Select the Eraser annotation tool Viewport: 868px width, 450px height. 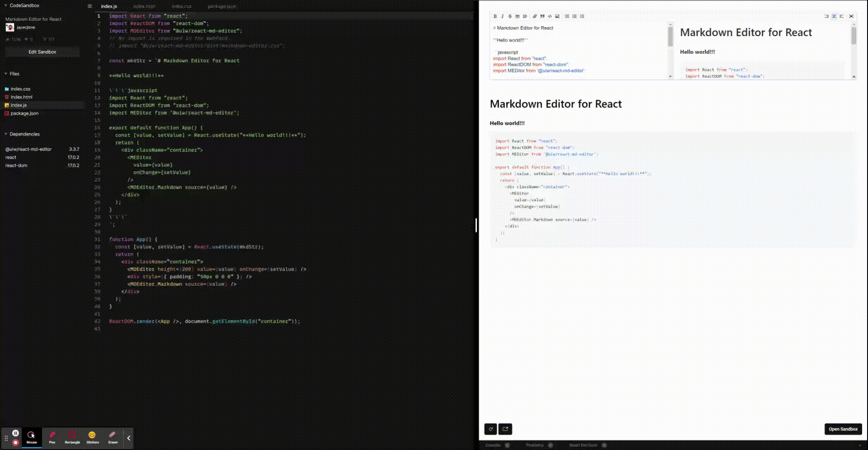tap(113, 438)
